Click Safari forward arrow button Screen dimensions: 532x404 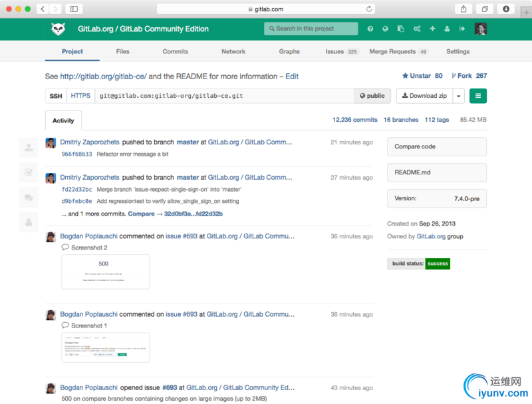click(55, 9)
